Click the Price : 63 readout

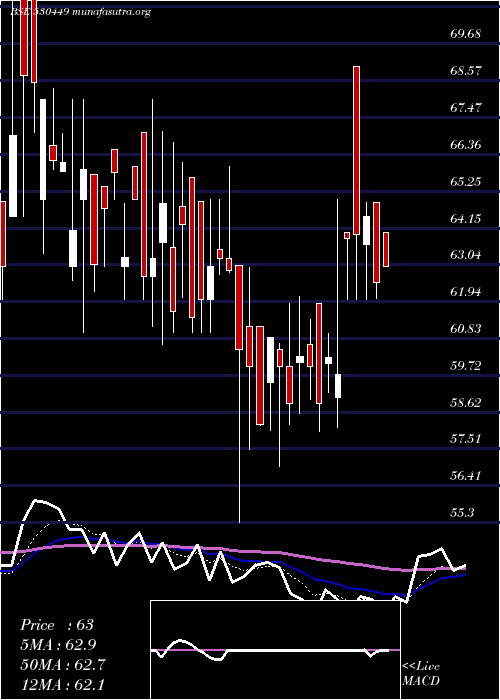point(57,625)
